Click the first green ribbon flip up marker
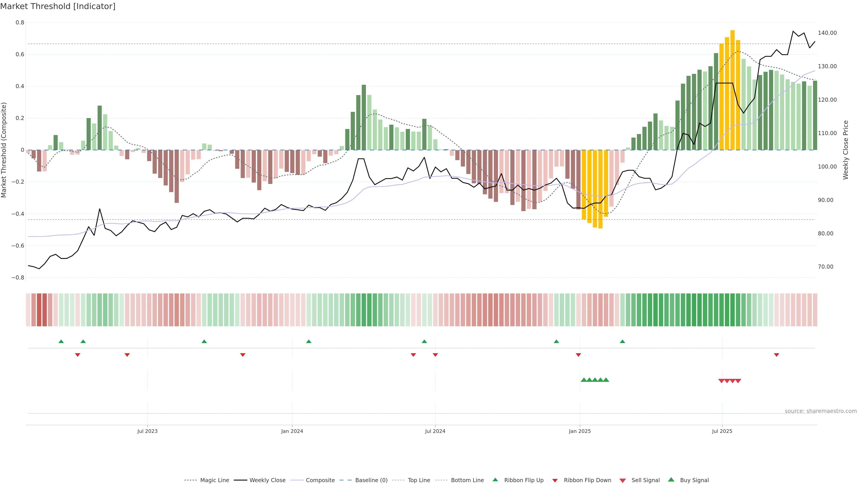This screenshot has height=488, width=868. click(61, 342)
